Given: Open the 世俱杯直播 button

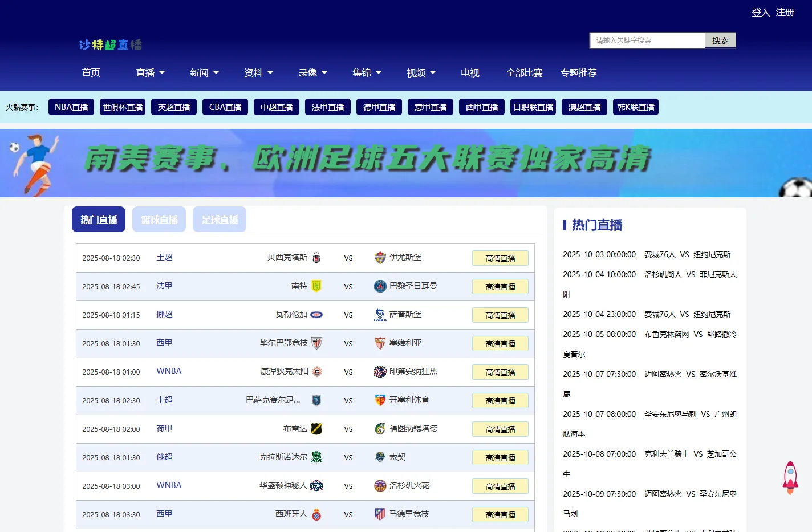Looking at the screenshot, I should pyautogui.click(x=123, y=107).
